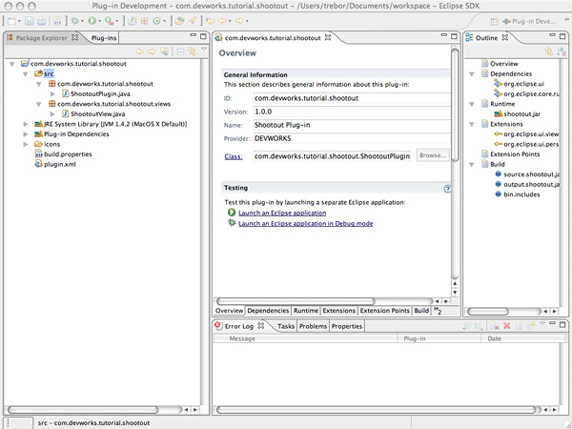572x429 pixels.
Task: Click the shootout.jar icon in Outline
Action: coord(498,114)
